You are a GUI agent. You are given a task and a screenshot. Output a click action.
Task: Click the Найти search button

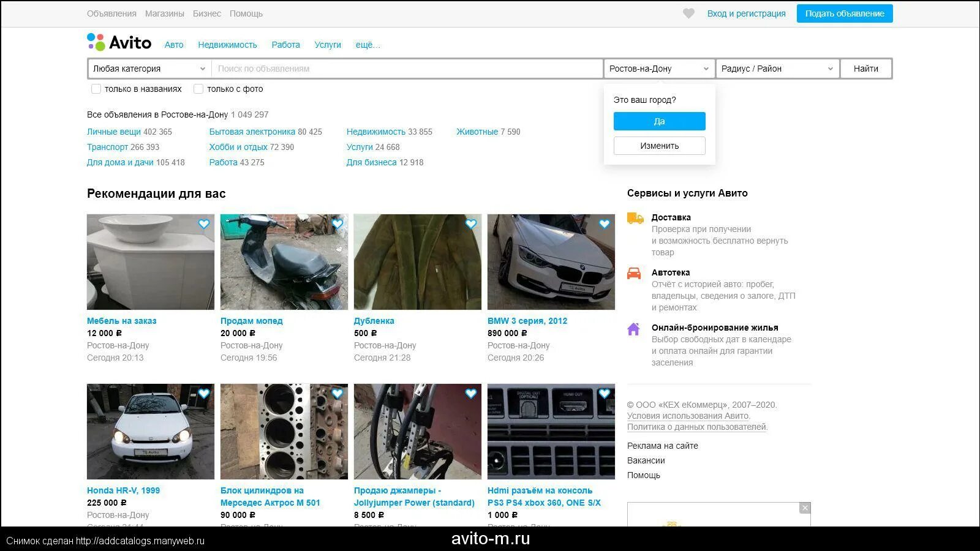coord(866,69)
